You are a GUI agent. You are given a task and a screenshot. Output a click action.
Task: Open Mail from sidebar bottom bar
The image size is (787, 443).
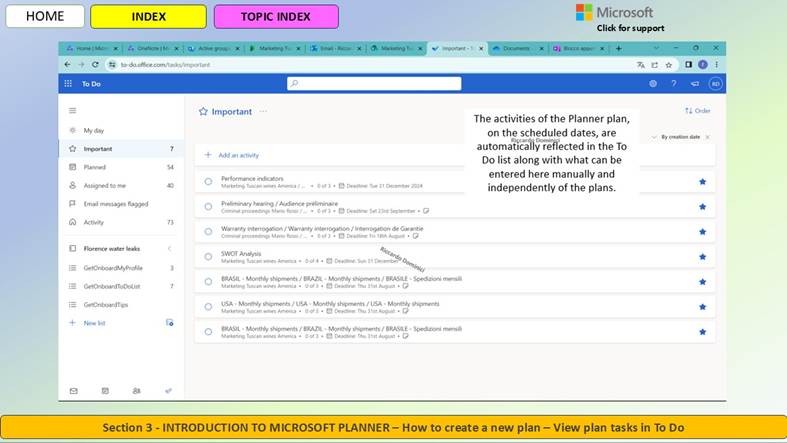[x=74, y=391]
